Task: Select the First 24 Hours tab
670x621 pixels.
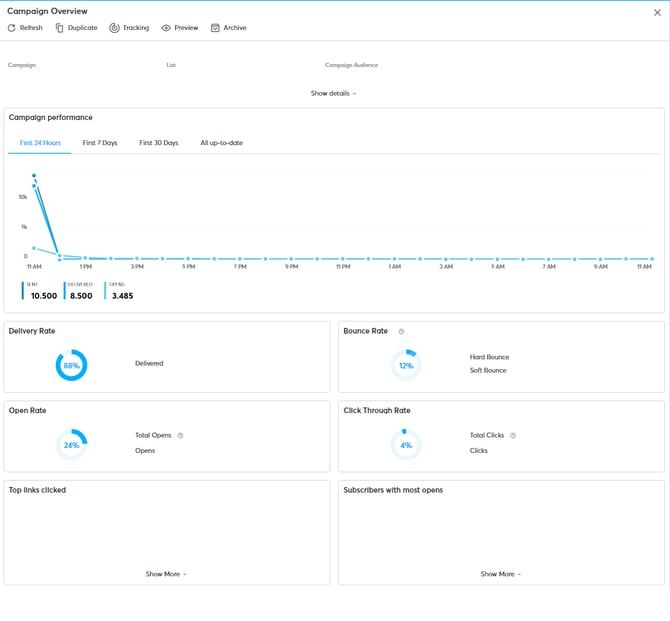Action: coord(40,143)
